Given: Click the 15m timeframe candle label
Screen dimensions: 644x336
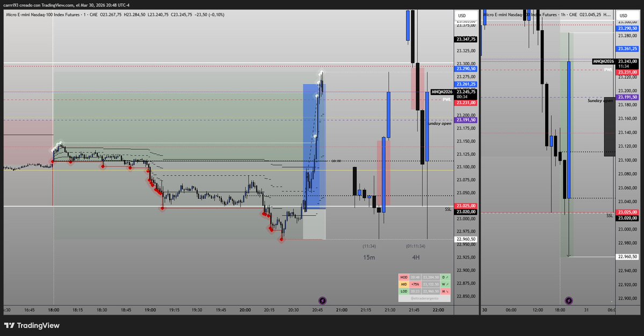Looking at the screenshot, I should [x=369, y=258].
